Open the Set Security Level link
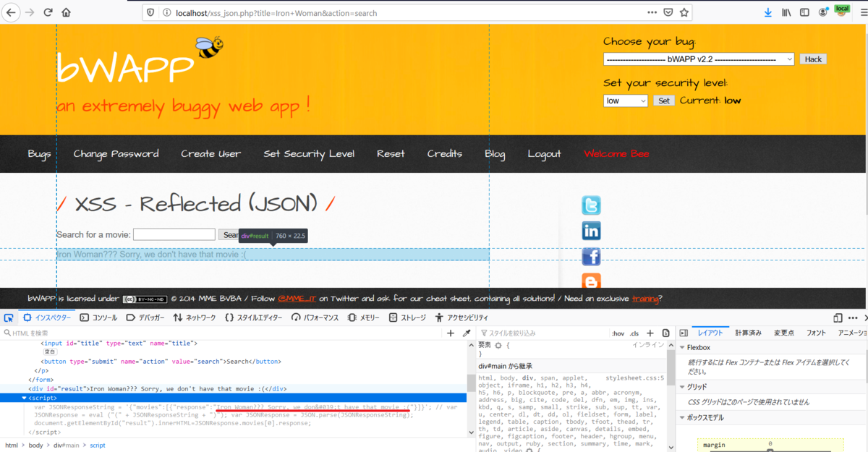The image size is (868, 452). click(x=309, y=153)
